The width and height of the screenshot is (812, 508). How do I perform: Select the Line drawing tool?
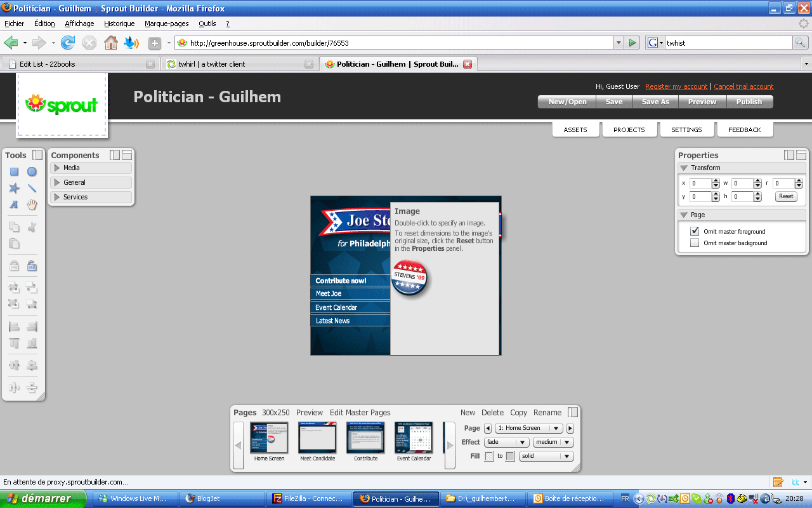[32, 189]
